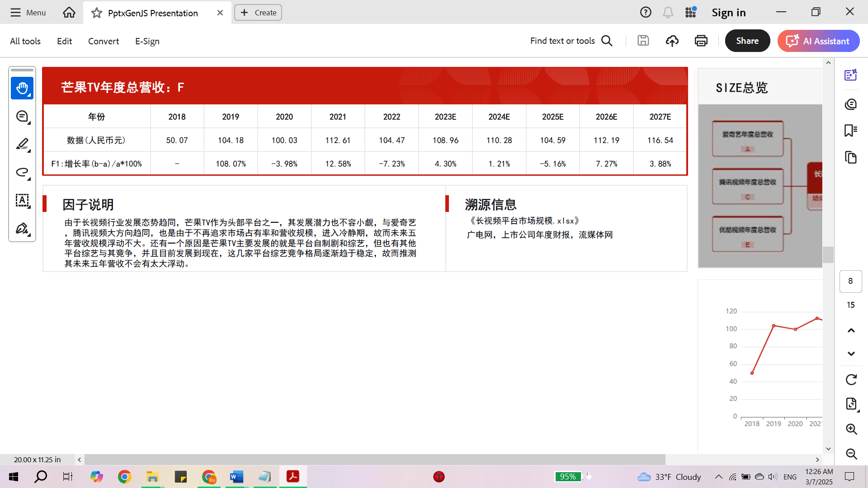Screen dimensions: 868x488
Task: Select the Fill and Sign pen tool
Action: click(22, 228)
